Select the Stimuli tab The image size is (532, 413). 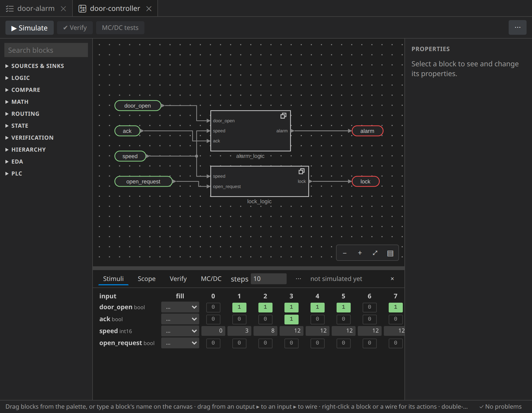click(113, 279)
